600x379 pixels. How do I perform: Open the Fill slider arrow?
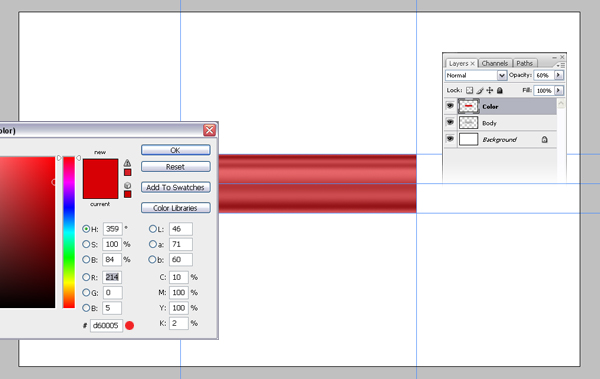[559, 91]
